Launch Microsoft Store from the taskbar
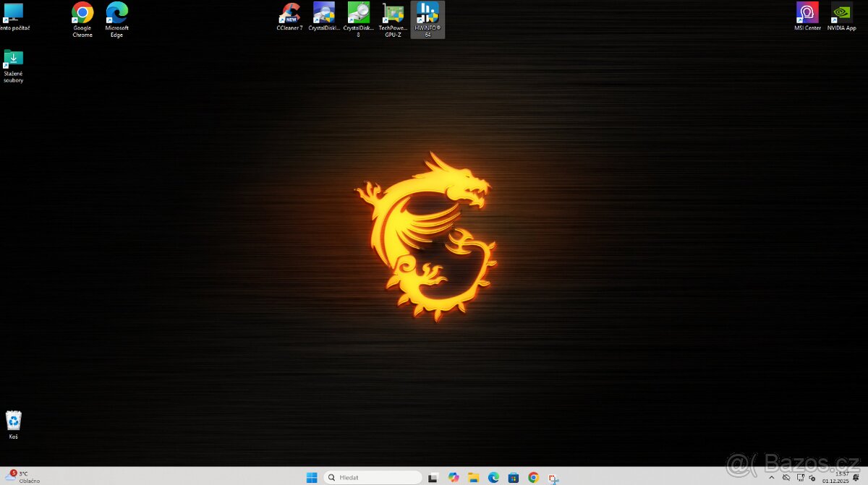The width and height of the screenshot is (868, 485). tap(514, 477)
